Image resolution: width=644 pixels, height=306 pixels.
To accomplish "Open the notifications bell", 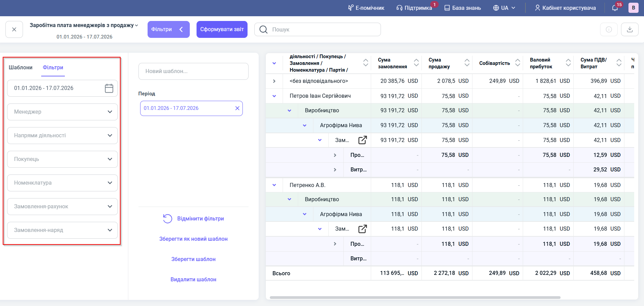I will point(615,8).
